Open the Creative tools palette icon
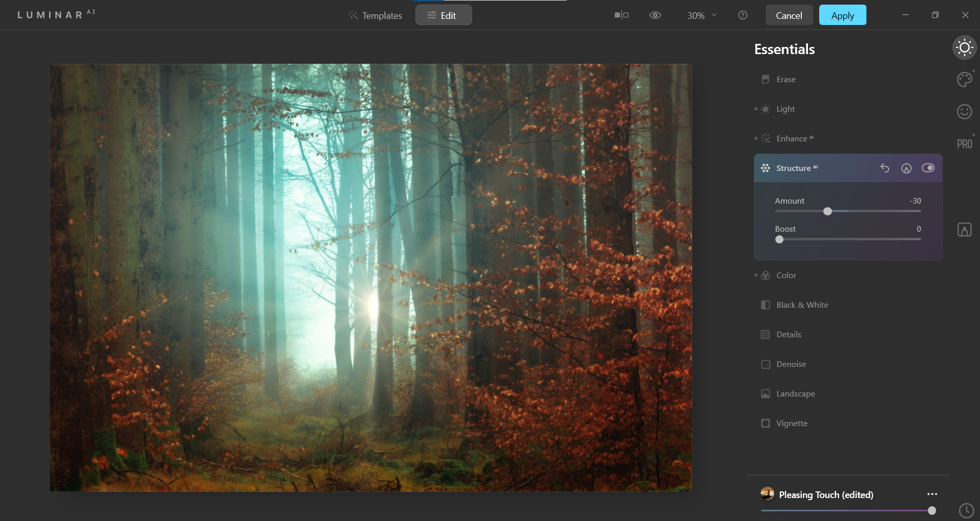Image resolution: width=980 pixels, height=521 pixels. 964,80
